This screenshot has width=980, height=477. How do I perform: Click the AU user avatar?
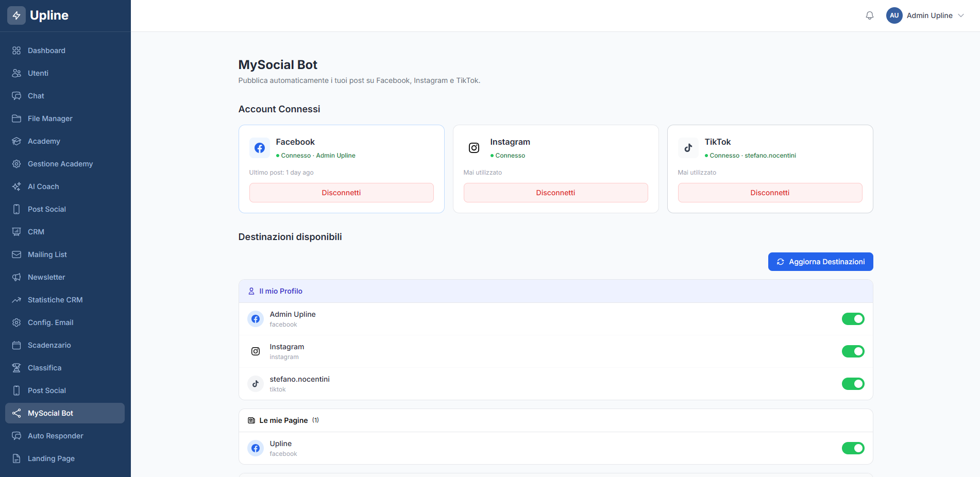click(894, 15)
